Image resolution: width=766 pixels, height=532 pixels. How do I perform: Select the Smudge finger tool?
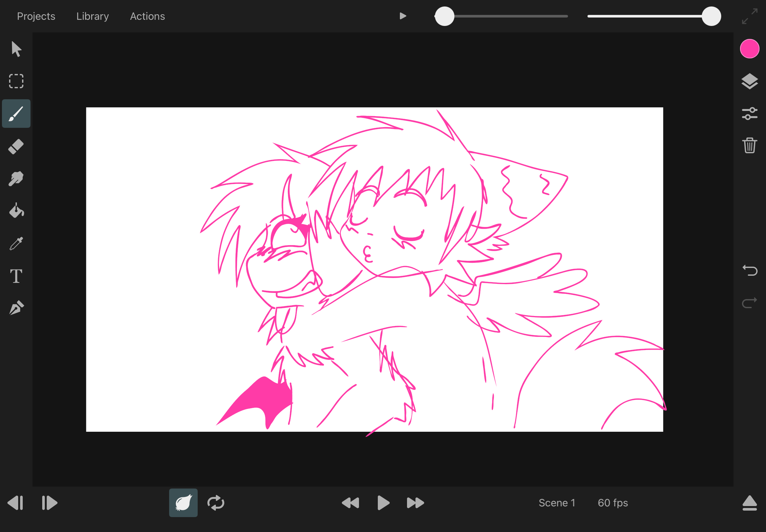16,179
